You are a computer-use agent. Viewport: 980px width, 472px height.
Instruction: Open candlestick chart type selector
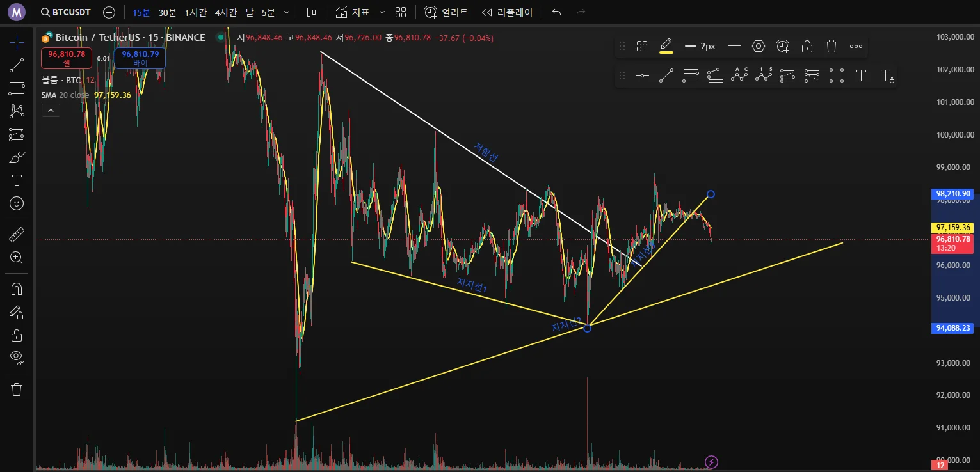pyautogui.click(x=312, y=12)
